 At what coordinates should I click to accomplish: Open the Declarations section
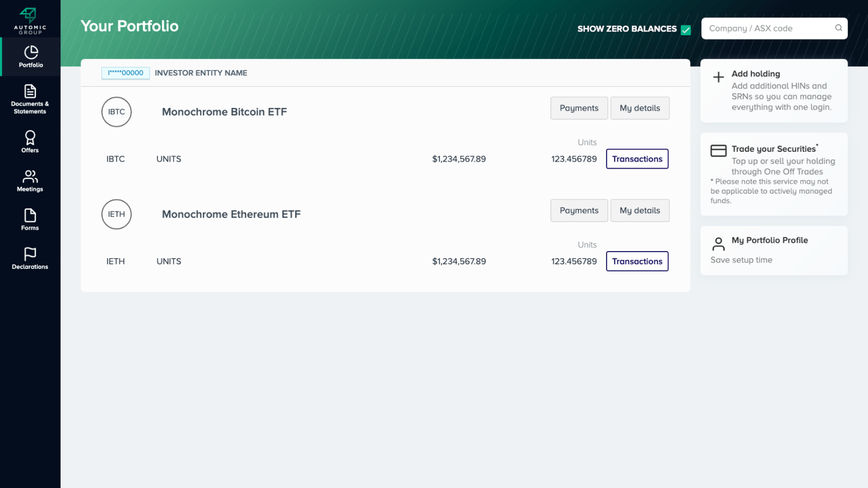(30, 259)
